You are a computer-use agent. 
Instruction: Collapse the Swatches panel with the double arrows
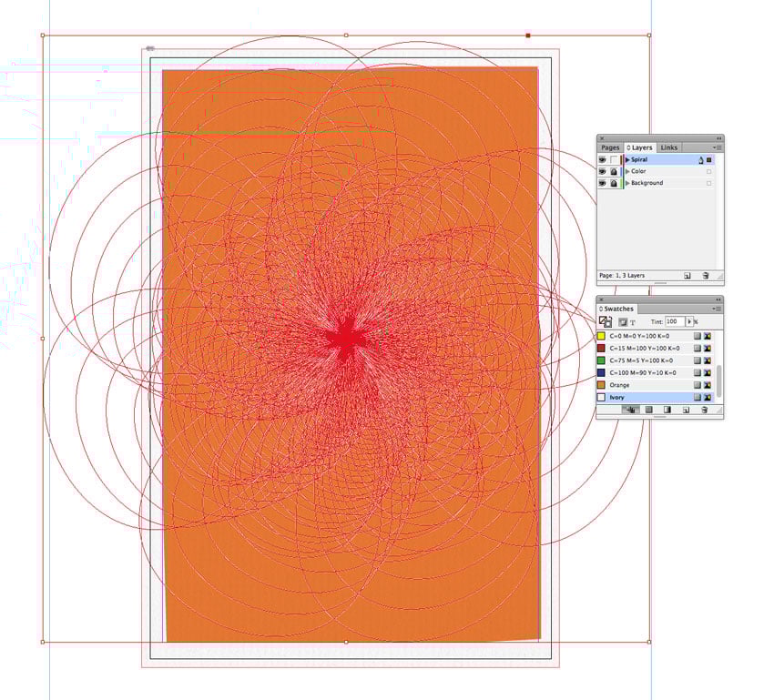(718, 299)
